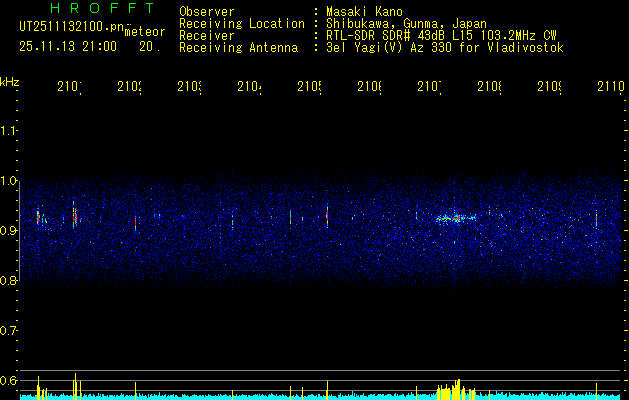Click the 0.7 frequency axis label
The height and width of the screenshot is (400, 629).
tap(8, 331)
